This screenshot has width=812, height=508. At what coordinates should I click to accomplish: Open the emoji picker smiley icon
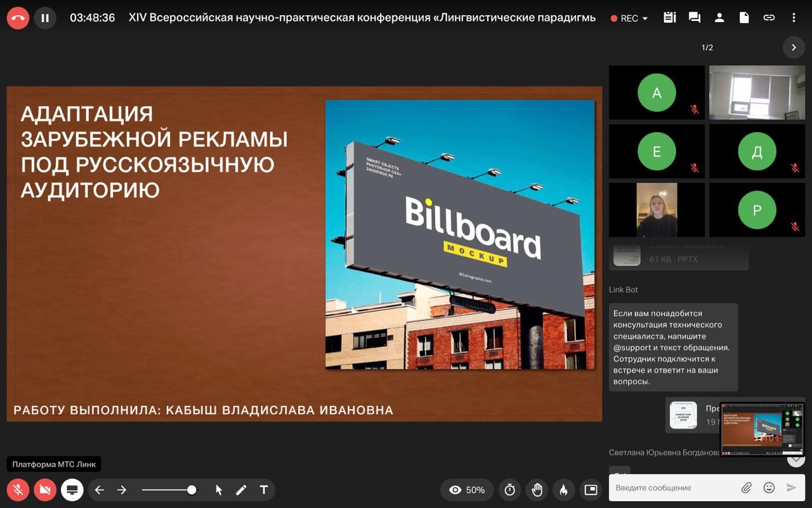pos(769,488)
